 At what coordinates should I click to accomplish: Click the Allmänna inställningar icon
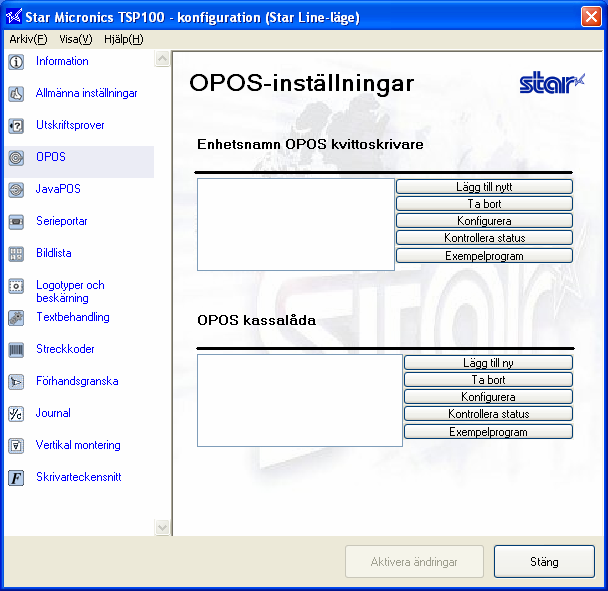tap(16, 94)
